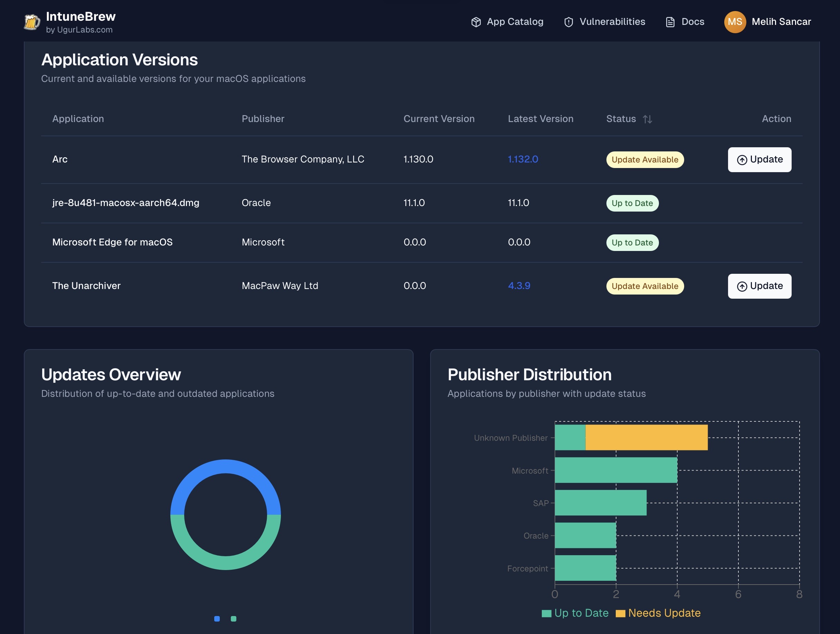Click the Oracle bar in publisher chart
Viewport: 840px width, 634px height.
[585, 535]
